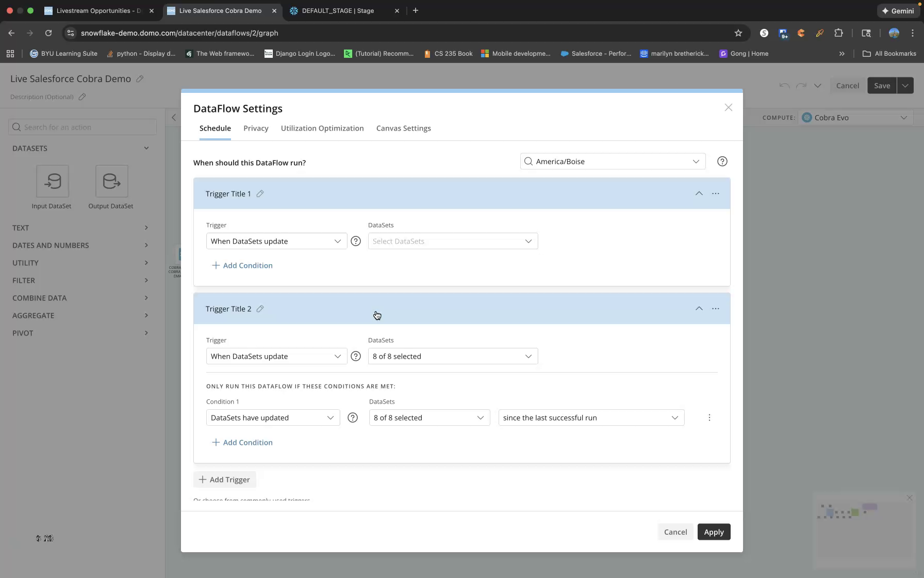Click the Search for an action field
The image size is (924, 578).
tap(82, 126)
